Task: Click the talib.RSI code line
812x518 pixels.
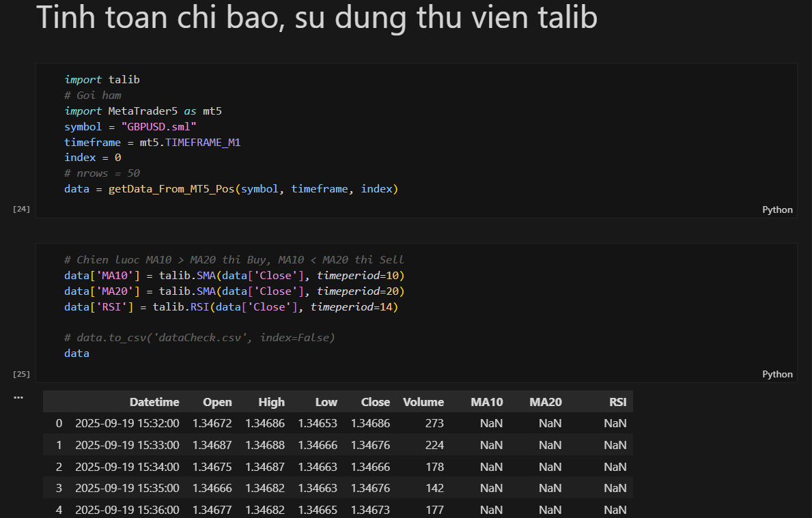Action: click(230, 307)
